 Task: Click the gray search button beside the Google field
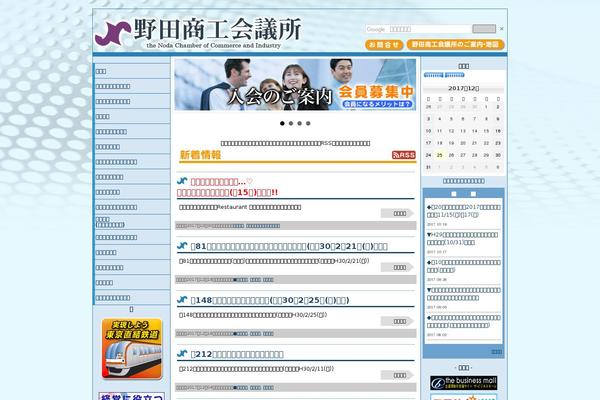[x=484, y=29]
